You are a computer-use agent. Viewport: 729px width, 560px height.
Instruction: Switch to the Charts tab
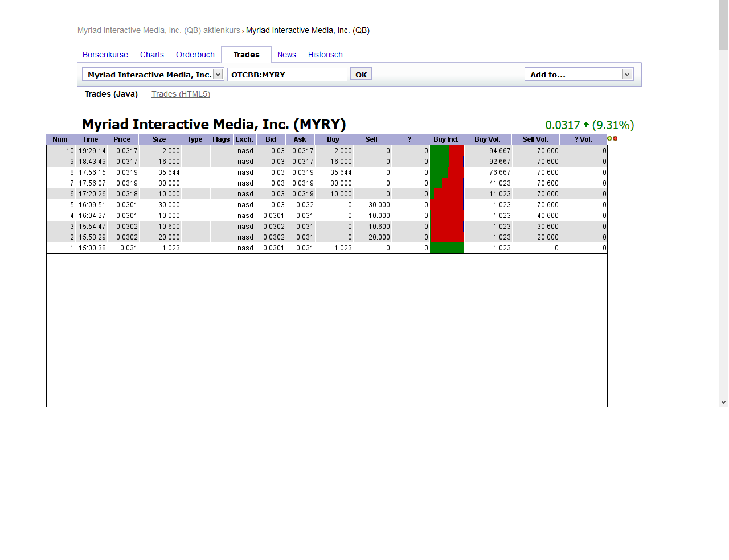(x=152, y=55)
